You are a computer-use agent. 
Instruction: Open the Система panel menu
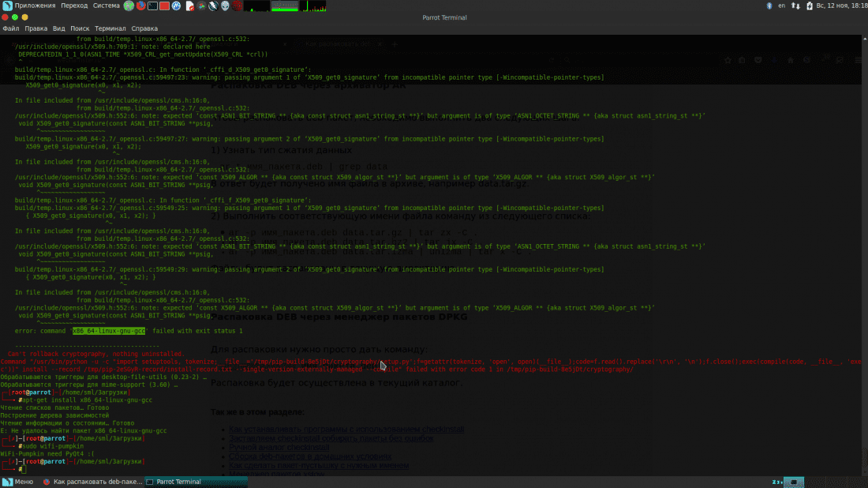pos(107,6)
